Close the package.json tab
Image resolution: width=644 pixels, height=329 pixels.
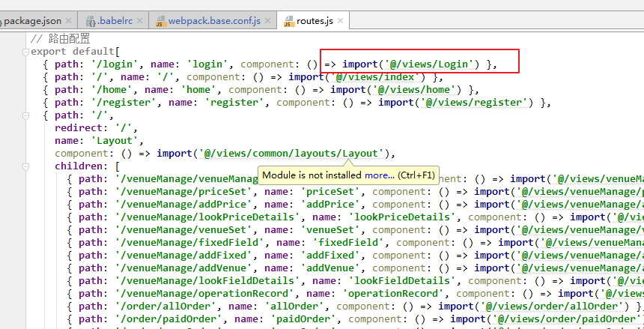click(x=69, y=20)
